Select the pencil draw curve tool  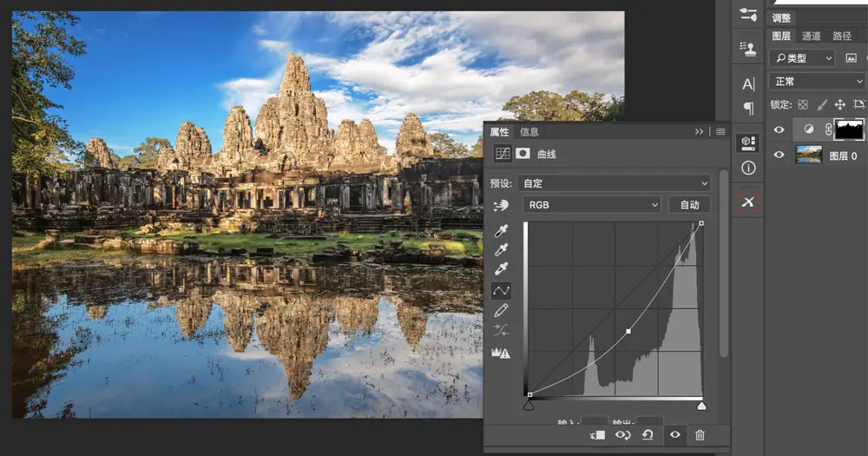(501, 310)
